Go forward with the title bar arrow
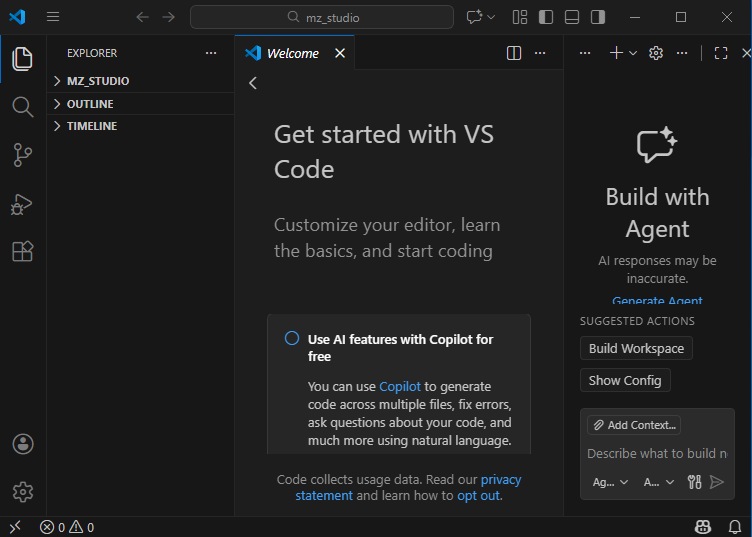The image size is (752, 537). 168,17
